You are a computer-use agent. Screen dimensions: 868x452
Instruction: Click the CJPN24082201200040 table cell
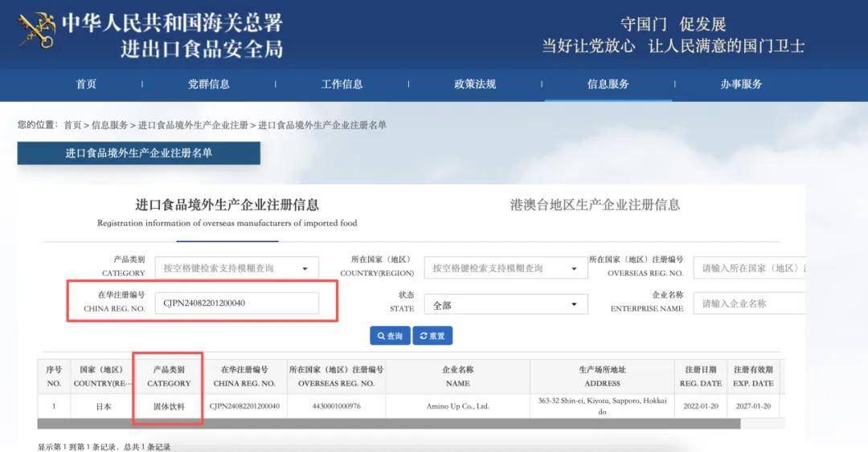(244, 406)
